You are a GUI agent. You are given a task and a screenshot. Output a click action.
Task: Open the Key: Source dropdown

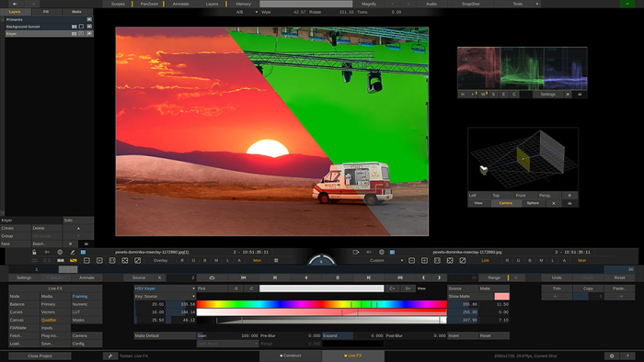pos(165,297)
